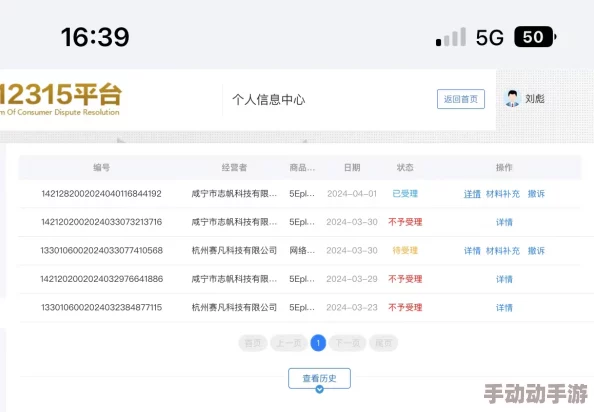Open 详情 for complaint 1421282002024040116844192

472,194
